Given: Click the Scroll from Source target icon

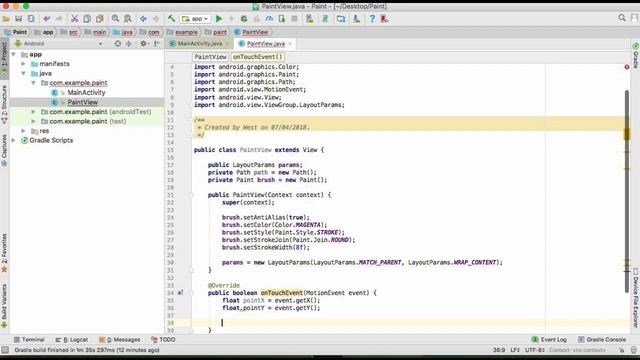Looking at the screenshot, I should click(118, 44).
